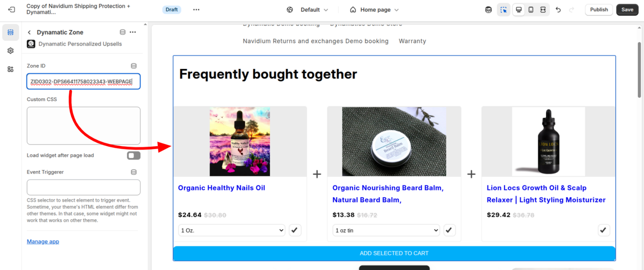Click dynamic source icon for Event Triggerer
The image size is (644, 270).
point(134,172)
